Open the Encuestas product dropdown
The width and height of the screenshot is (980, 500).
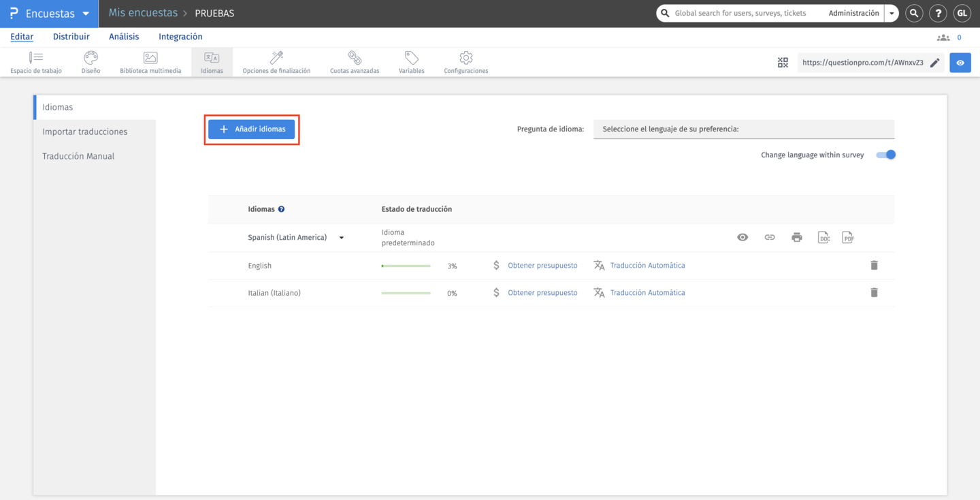point(86,14)
